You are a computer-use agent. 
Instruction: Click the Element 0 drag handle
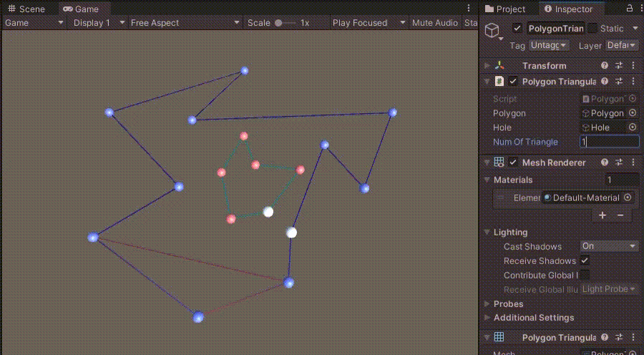point(500,198)
